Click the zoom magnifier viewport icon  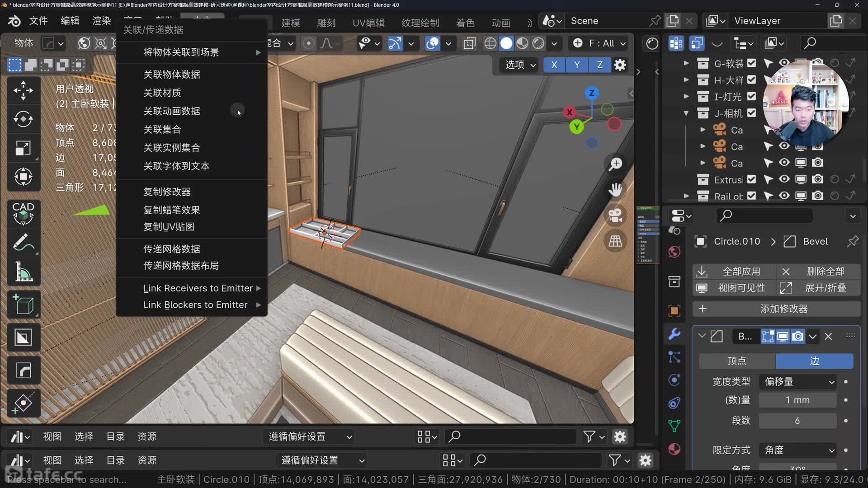click(x=615, y=164)
